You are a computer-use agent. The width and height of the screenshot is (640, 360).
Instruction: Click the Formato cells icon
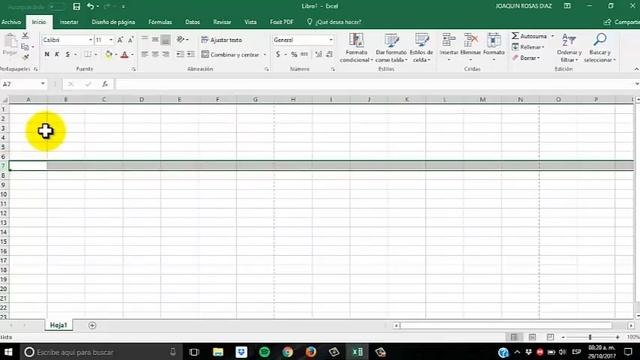(494, 40)
